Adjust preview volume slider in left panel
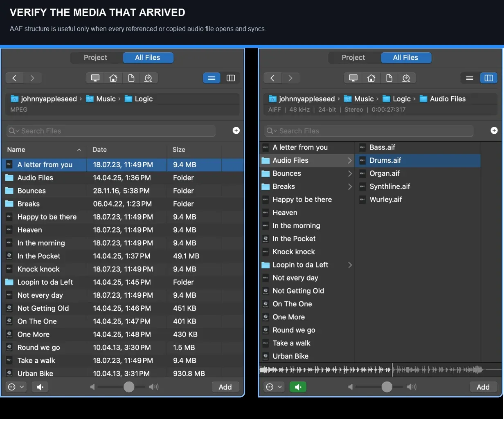 coord(129,387)
